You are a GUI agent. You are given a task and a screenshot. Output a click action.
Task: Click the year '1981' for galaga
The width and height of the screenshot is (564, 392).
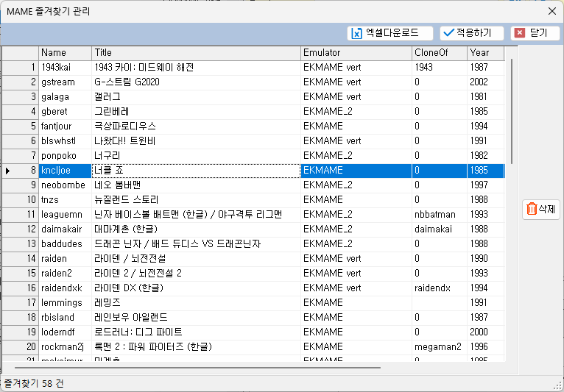coord(479,97)
